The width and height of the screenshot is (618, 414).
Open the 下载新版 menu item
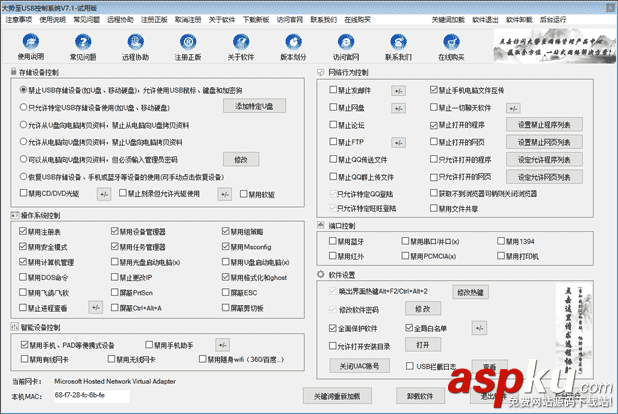256,20
